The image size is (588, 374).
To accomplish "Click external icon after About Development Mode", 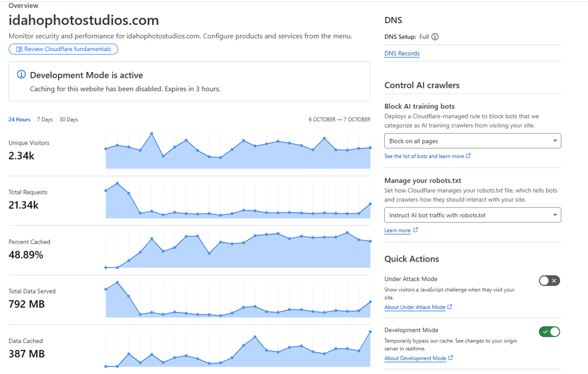I will click(450, 357).
